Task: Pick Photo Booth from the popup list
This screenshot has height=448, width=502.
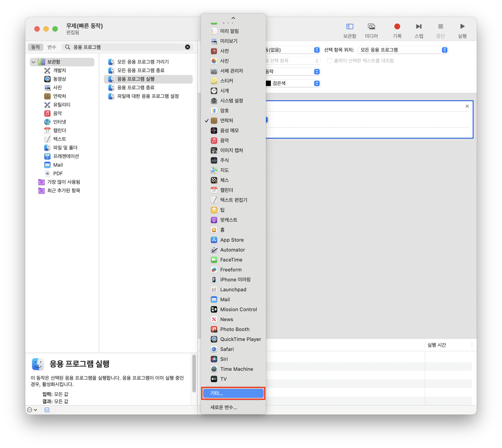Action: tap(235, 329)
